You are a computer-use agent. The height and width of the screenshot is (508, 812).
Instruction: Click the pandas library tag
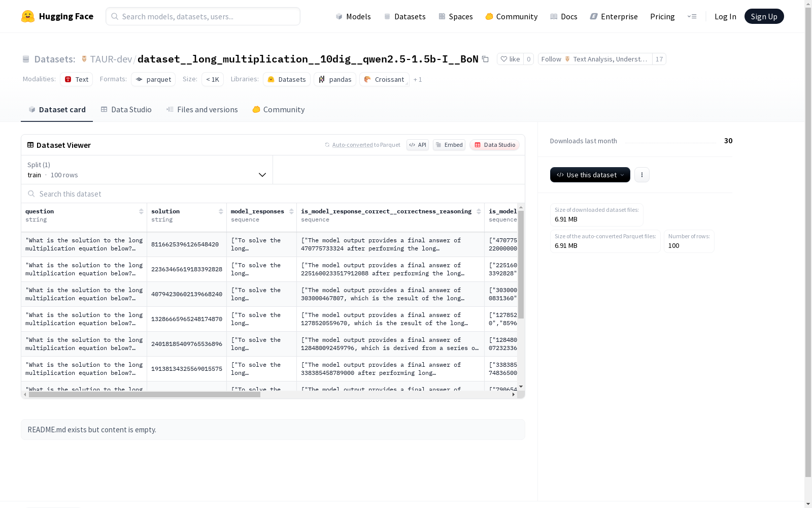[x=335, y=79]
